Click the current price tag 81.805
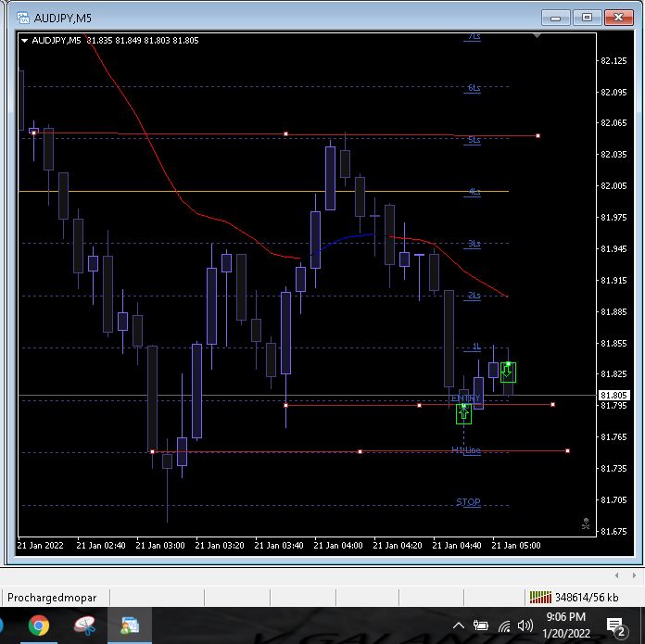 pyautogui.click(x=613, y=395)
